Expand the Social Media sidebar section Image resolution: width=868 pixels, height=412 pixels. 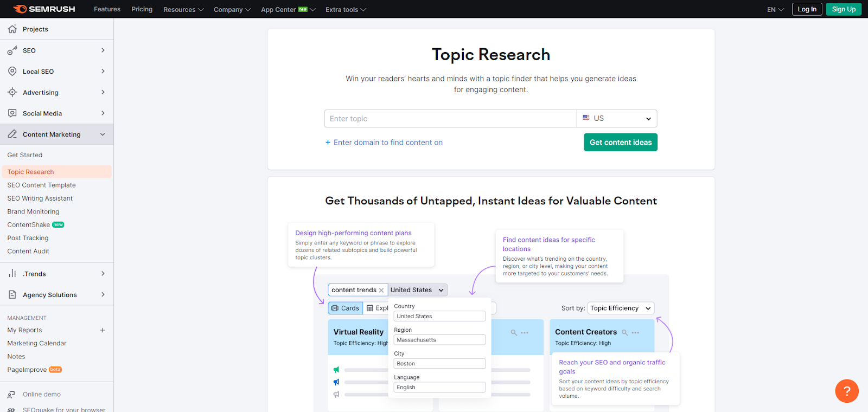pos(103,113)
